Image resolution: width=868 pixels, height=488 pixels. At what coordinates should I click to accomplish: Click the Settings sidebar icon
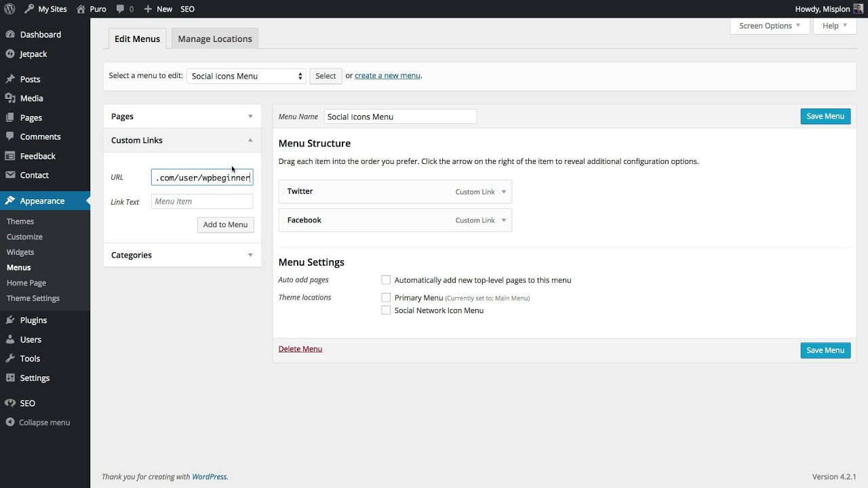(10, 378)
